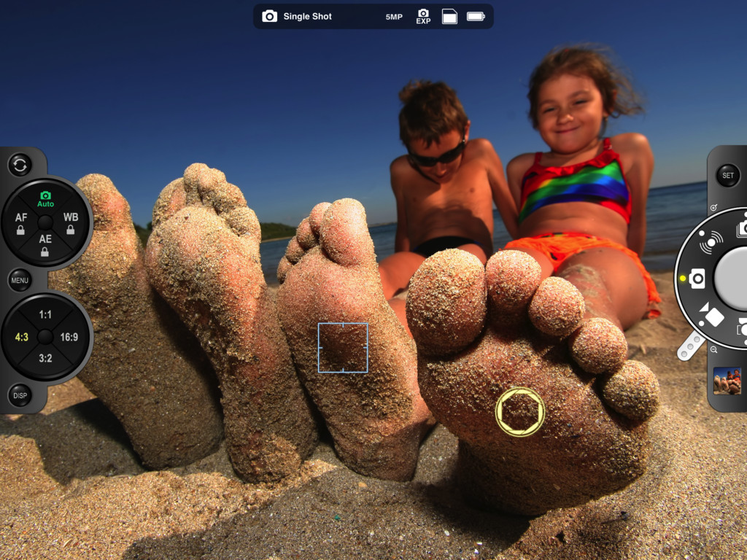Select the bracketed camera mode on the dial
This screenshot has height=560, width=747.
(742, 327)
